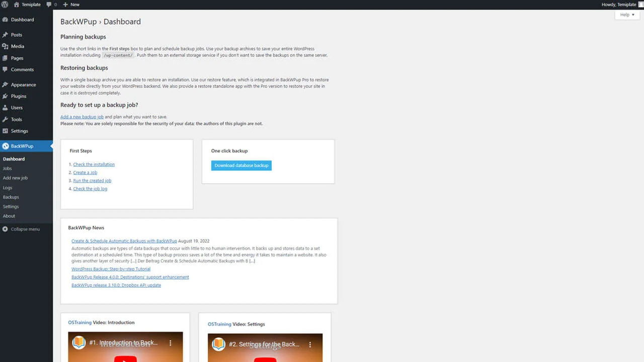Click the New text in admin bar
The width and height of the screenshot is (644, 362).
click(75, 5)
